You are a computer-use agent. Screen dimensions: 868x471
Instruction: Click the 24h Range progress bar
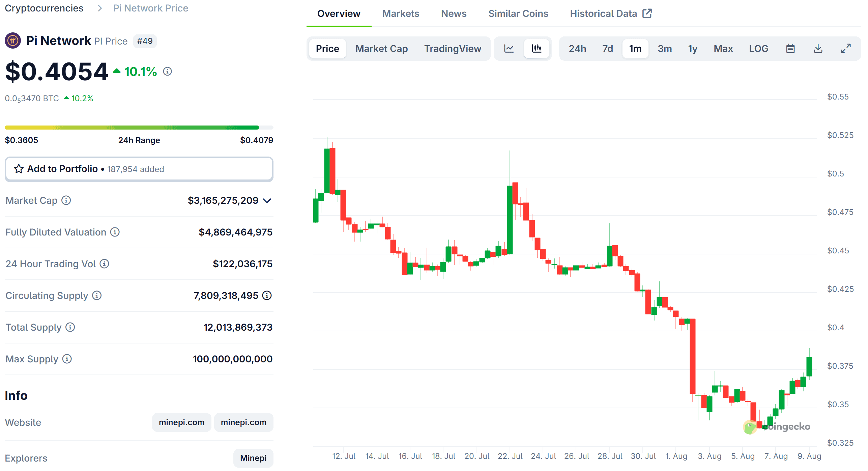139,128
